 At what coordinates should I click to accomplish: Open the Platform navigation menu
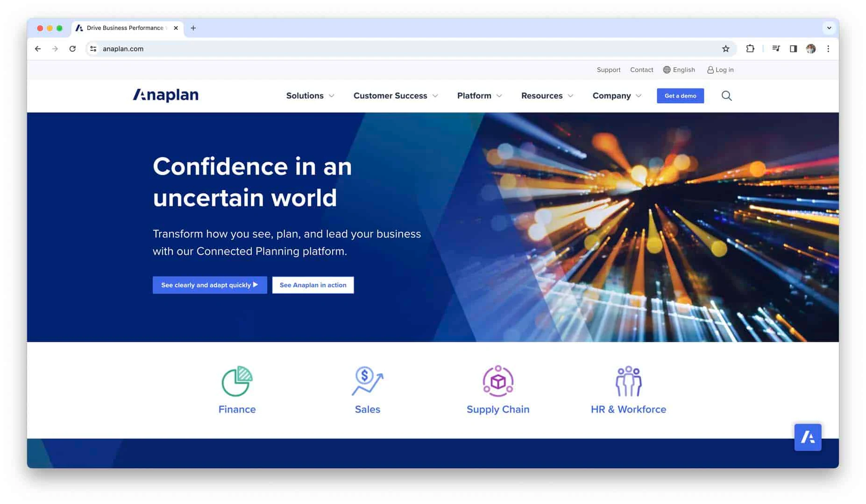[x=474, y=96]
